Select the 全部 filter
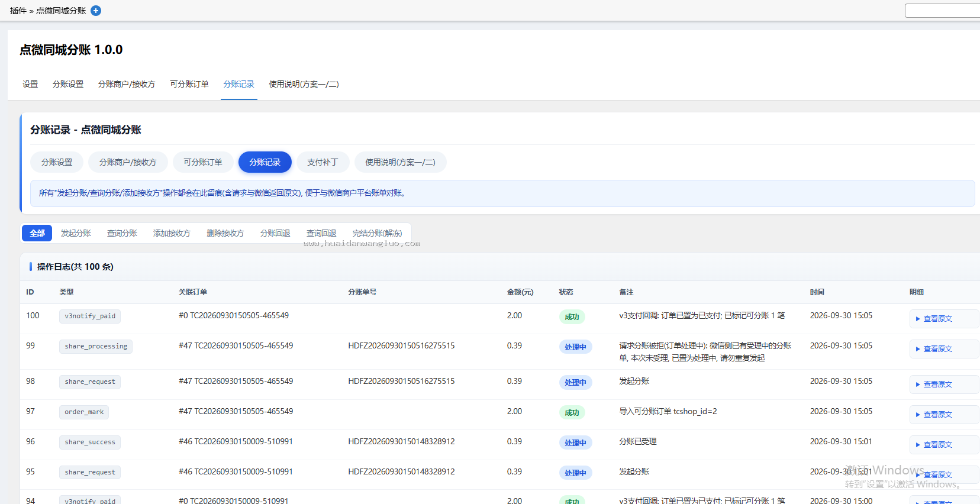Image resolution: width=980 pixels, height=504 pixels. coord(37,233)
